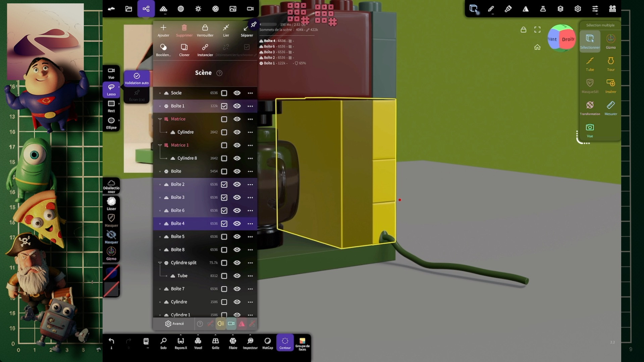Select the Lasso selection tool
This screenshot has width=644, height=362.
pos(111,89)
